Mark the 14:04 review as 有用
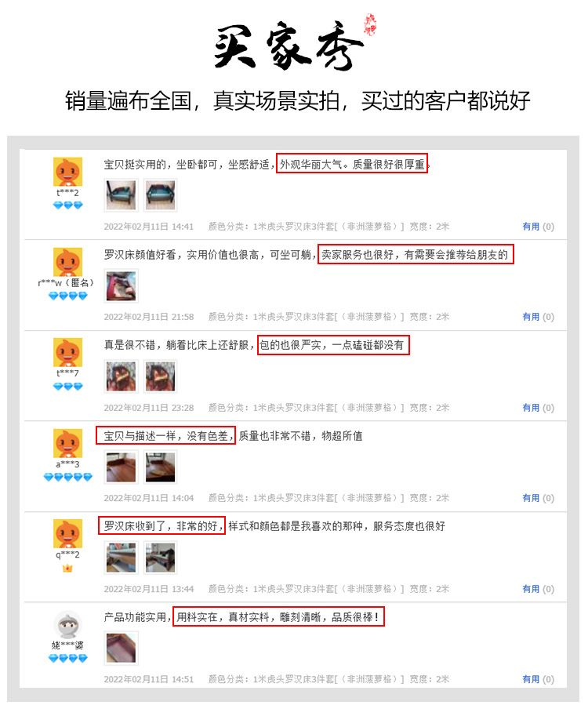Screen dimensions: 588x705 click(538, 498)
